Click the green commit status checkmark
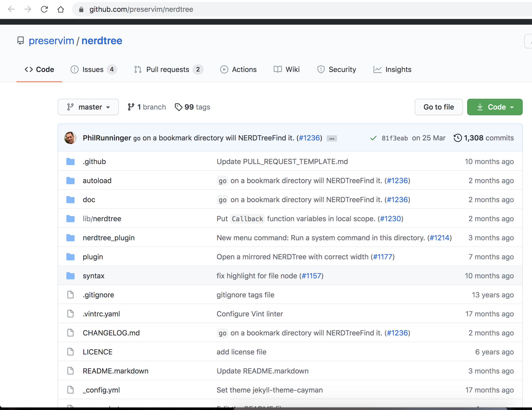 pos(373,138)
